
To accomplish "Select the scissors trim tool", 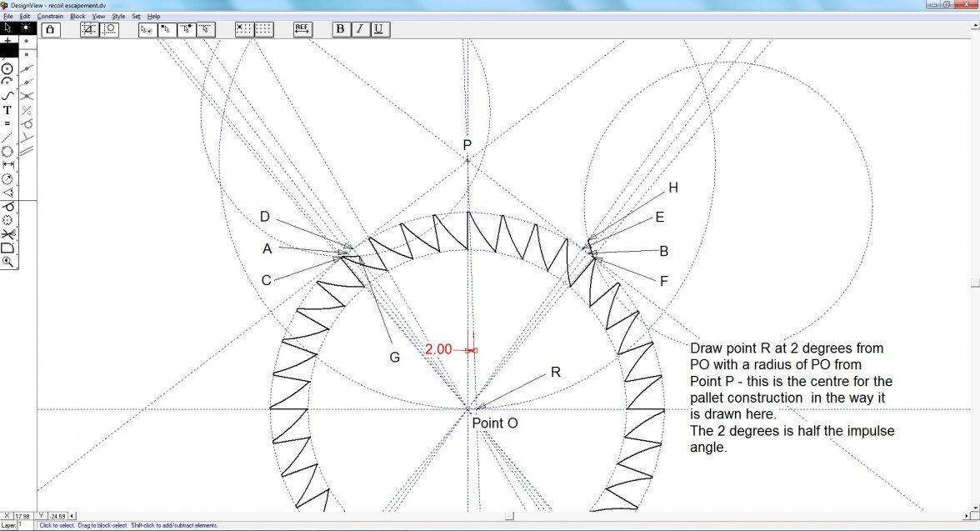I will [x=7, y=234].
